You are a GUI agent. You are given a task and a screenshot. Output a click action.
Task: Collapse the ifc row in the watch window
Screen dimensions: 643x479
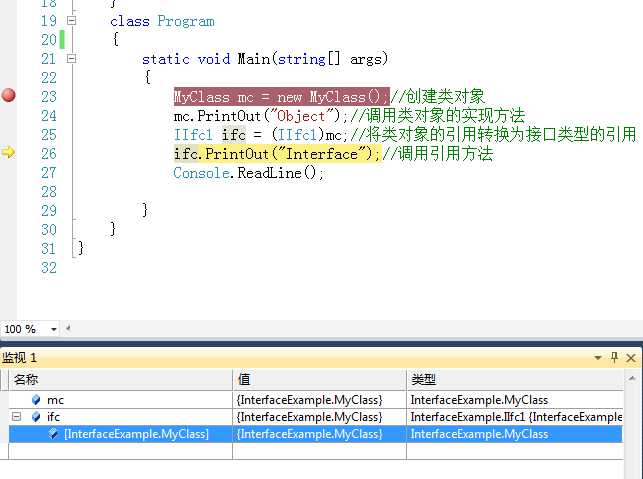16,417
